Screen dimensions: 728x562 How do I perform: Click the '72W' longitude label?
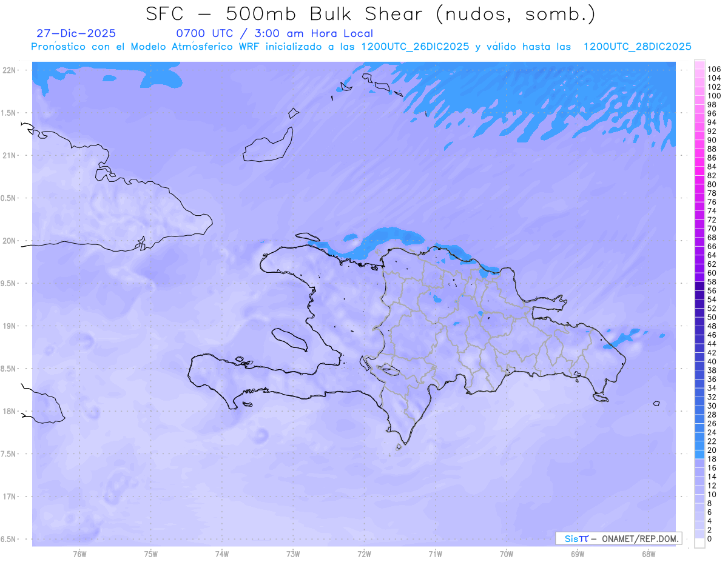(x=365, y=554)
